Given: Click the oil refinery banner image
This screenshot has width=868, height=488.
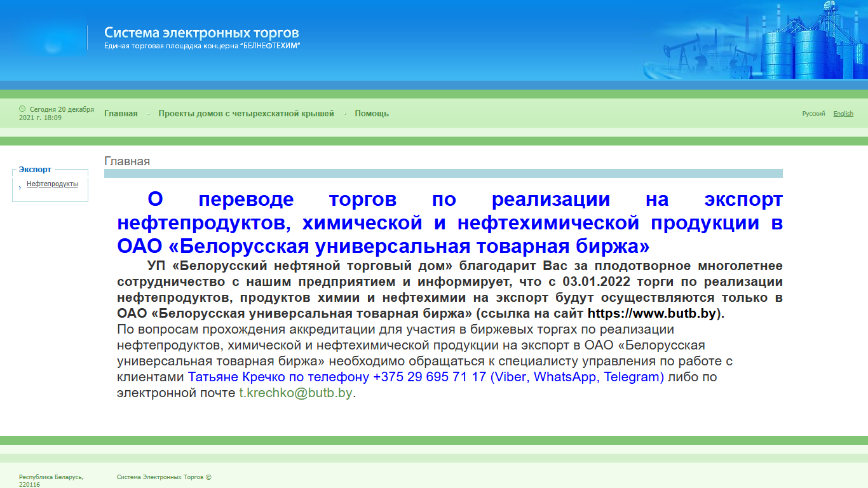Looking at the screenshot, I should pos(756,40).
